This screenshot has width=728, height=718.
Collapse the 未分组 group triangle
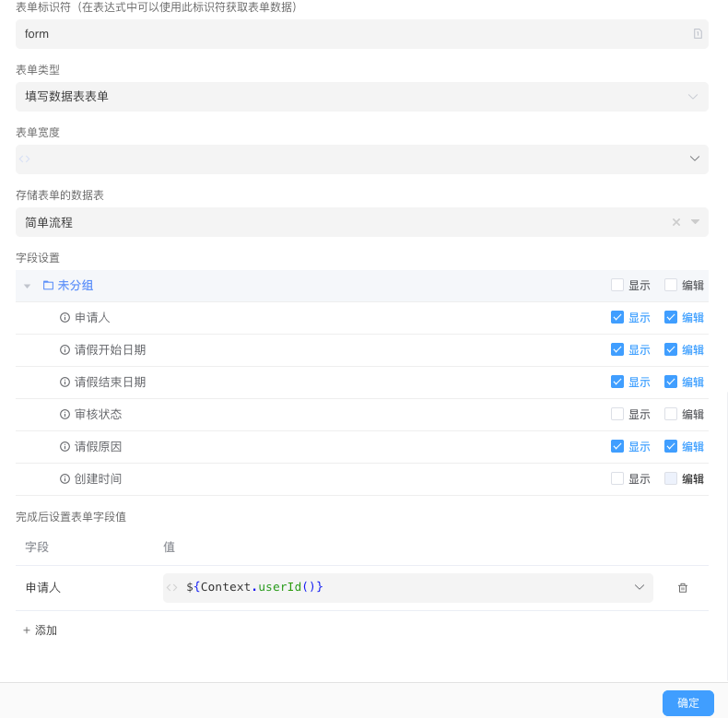[x=28, y=287]
